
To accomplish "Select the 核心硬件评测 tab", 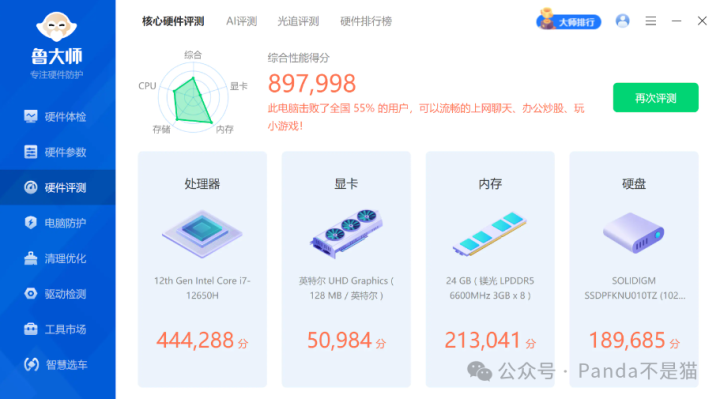I will pyautogui.click(x=173, y=21).
